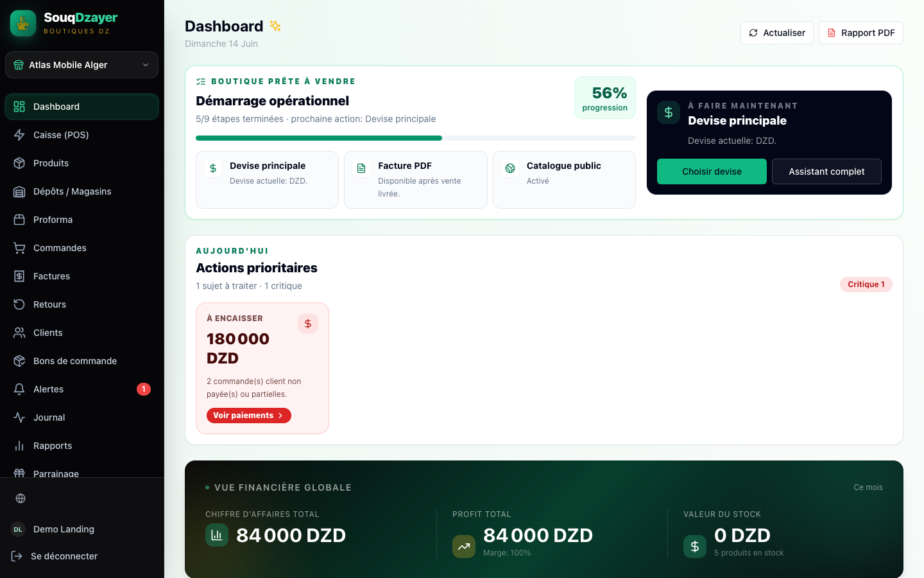Click the sparkle icon next to Dashboard title
Screen dimensions: 924x578
pyautogui.click(x=275, y=26)
